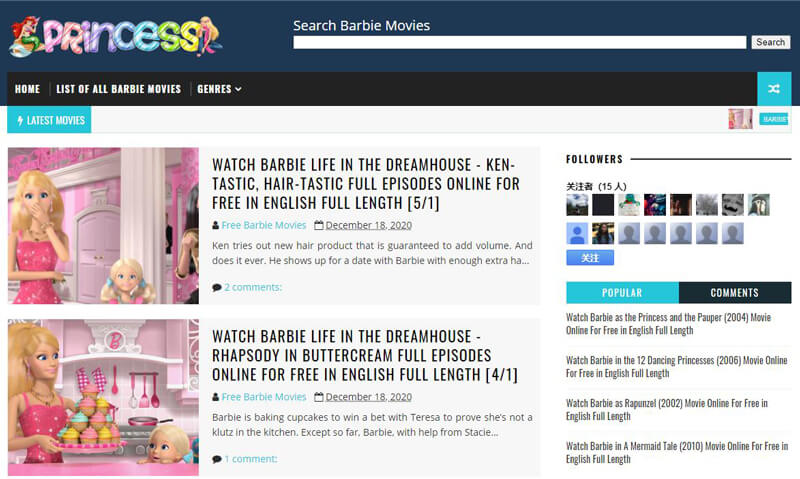Click the speech bubble icon beside 2 comments
This screenshot has width=800, height=479.
pos(217,288)
